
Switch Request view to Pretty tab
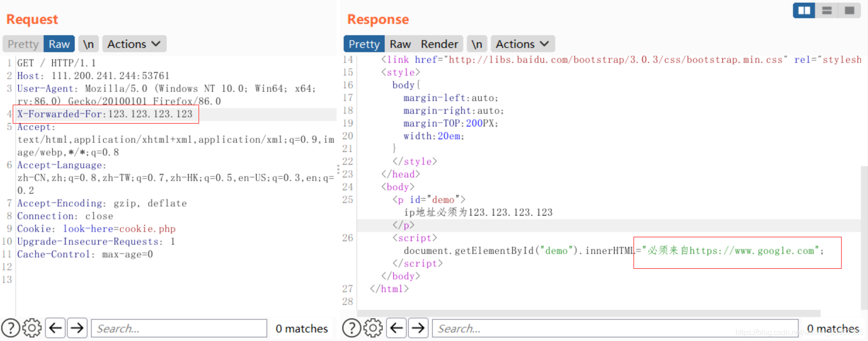(x=23, y=44)
